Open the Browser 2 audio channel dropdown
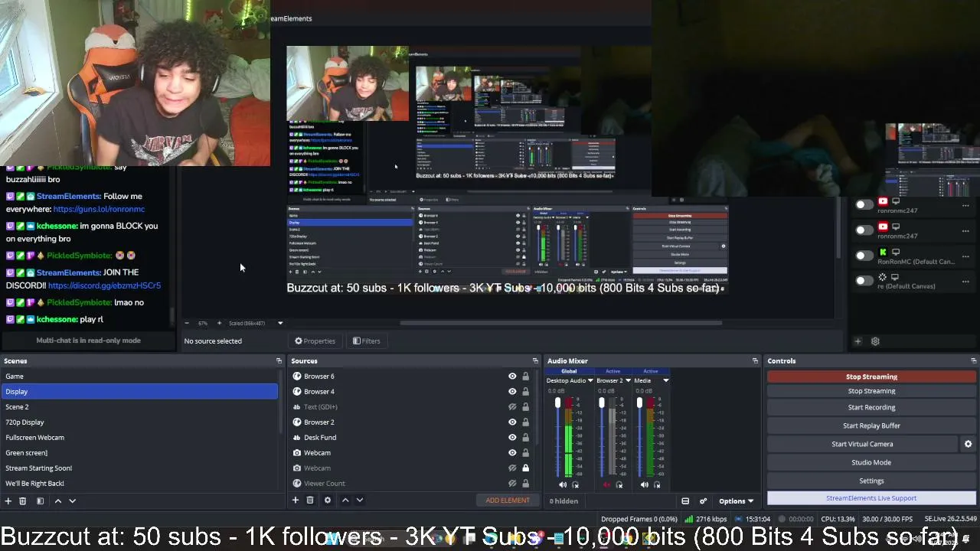The image size is (980, 551). 628,380
